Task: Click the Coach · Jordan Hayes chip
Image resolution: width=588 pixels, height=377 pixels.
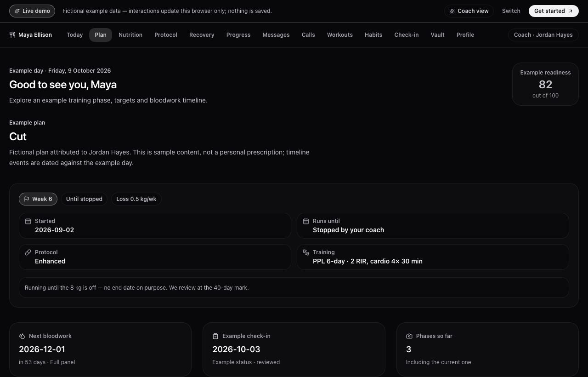Action: (543, 35)
